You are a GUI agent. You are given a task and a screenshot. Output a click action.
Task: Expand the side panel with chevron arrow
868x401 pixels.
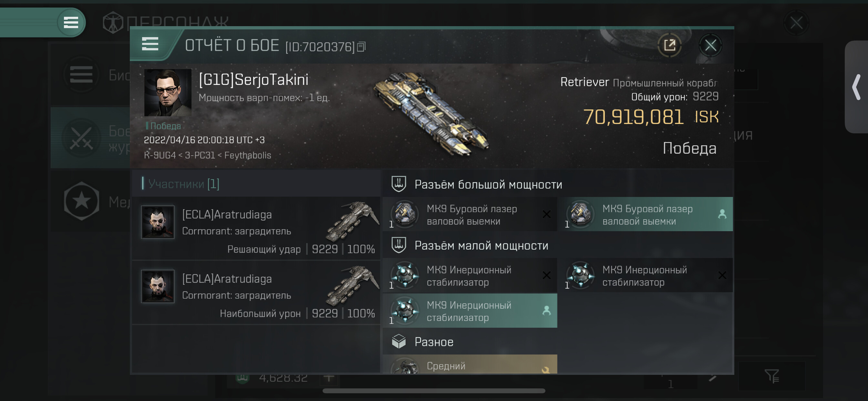(x=856, y=87)
